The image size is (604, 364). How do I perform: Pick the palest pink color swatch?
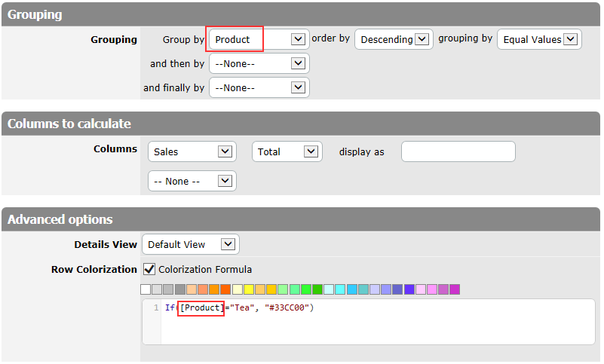421,289
